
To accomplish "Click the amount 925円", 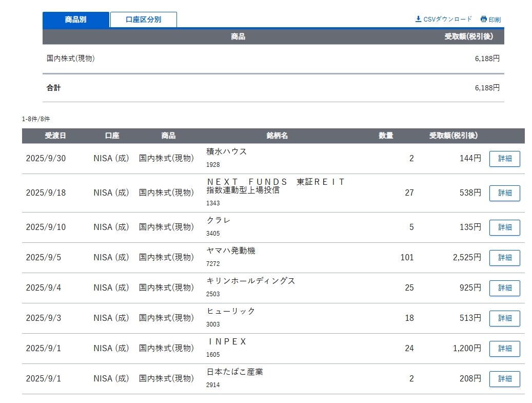I will (x=470, y=287).
